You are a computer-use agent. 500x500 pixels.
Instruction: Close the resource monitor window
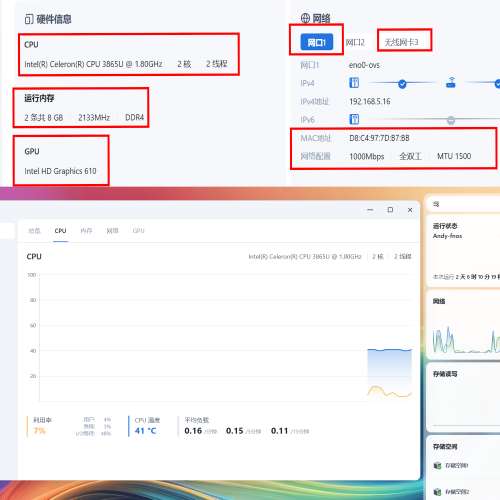click(410, 210)
